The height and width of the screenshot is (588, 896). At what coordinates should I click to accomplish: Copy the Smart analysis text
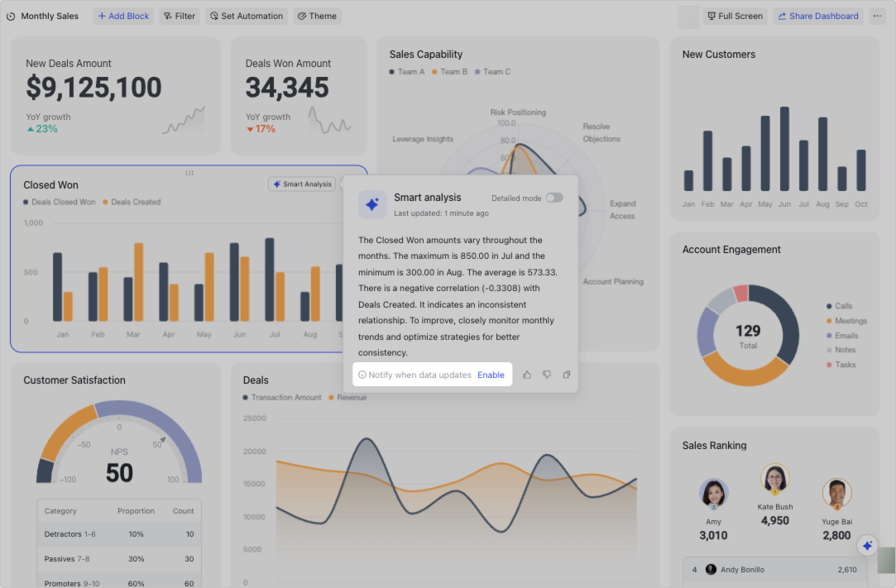566,375
